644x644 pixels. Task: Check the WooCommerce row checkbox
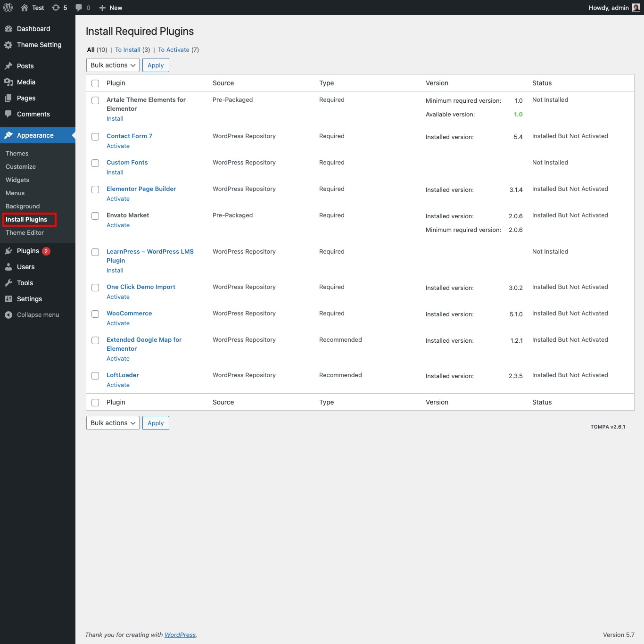click(x=95, y=314)
